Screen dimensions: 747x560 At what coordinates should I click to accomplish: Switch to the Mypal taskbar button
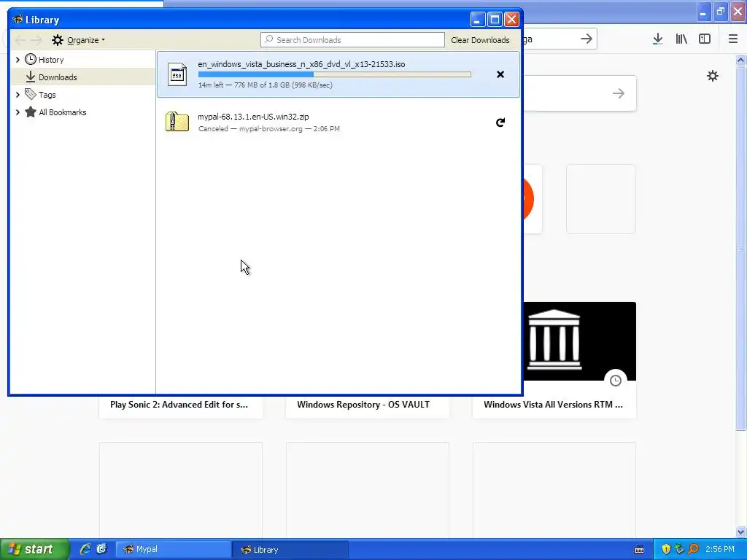173,550
